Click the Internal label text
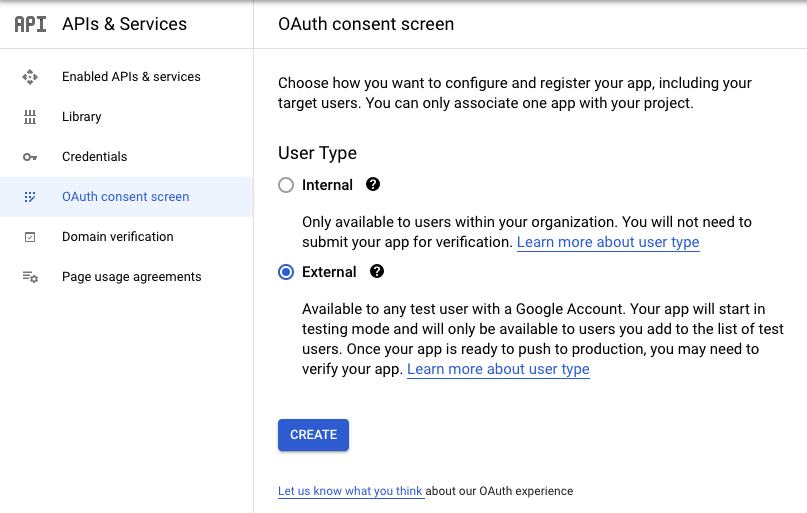This screenshot has width=807, height=513. click(327, 185)
